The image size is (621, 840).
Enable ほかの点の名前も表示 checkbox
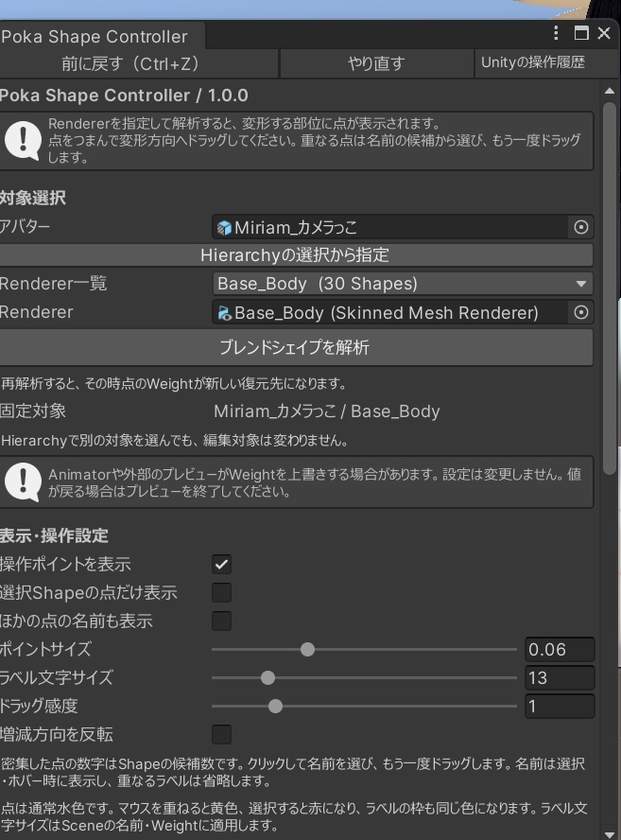[x=221, y=621]
